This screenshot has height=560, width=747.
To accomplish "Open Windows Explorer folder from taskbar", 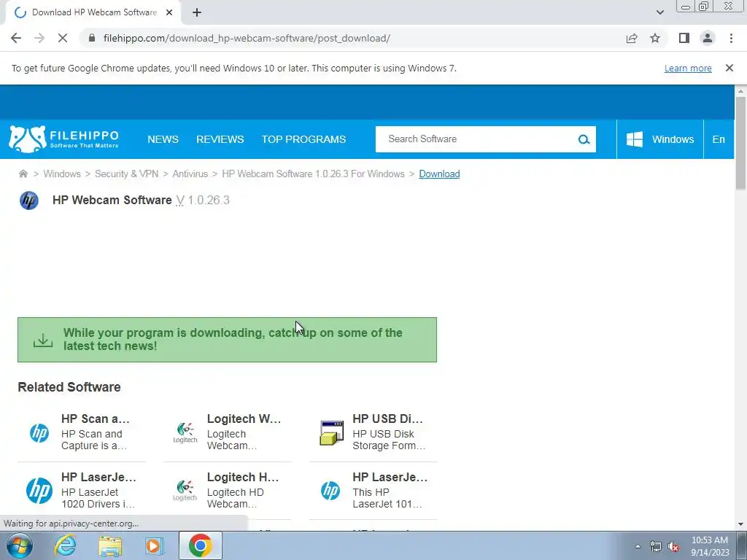I will coord(110,545).
